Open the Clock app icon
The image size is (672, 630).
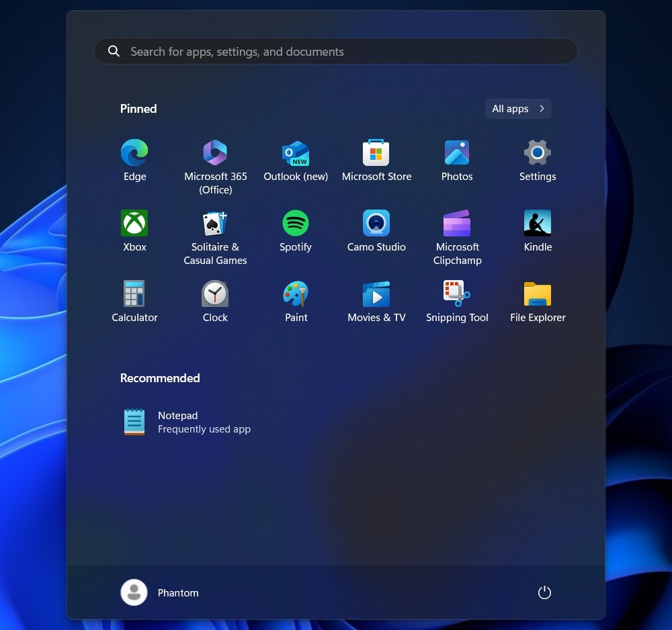tap(215, 294)
